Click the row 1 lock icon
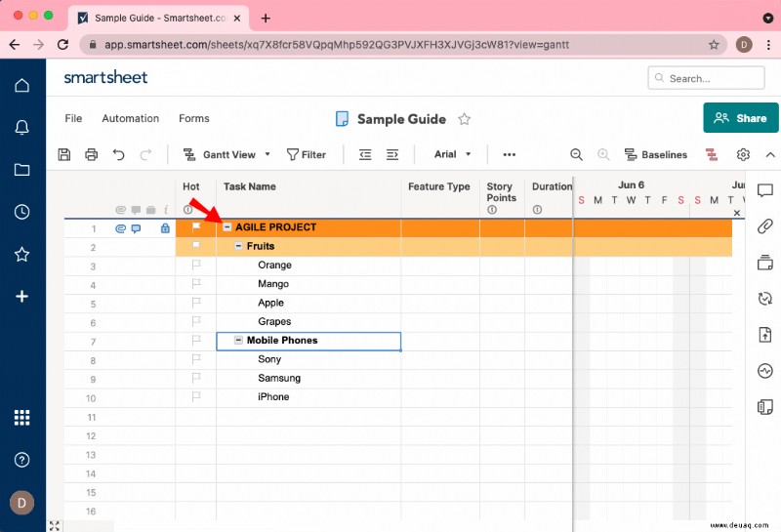 pos(165,228)
